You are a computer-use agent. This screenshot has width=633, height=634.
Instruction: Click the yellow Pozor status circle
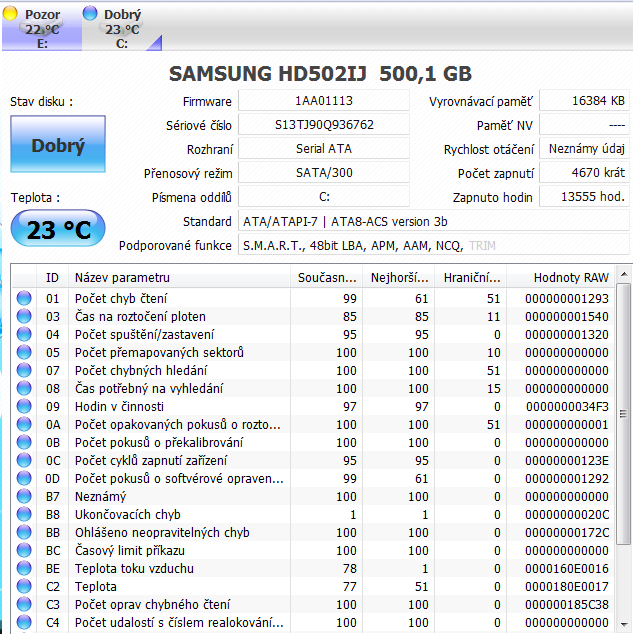click(x=10, y=13)
